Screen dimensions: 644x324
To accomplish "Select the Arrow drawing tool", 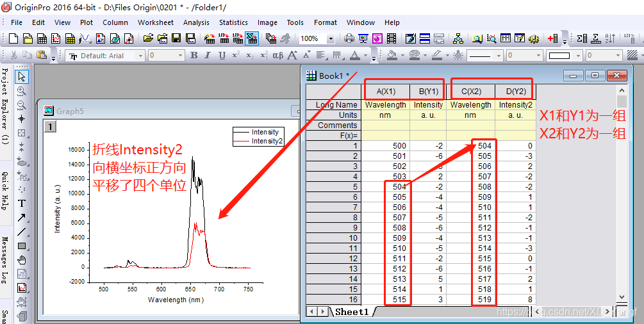I will [x=22, y=218].
